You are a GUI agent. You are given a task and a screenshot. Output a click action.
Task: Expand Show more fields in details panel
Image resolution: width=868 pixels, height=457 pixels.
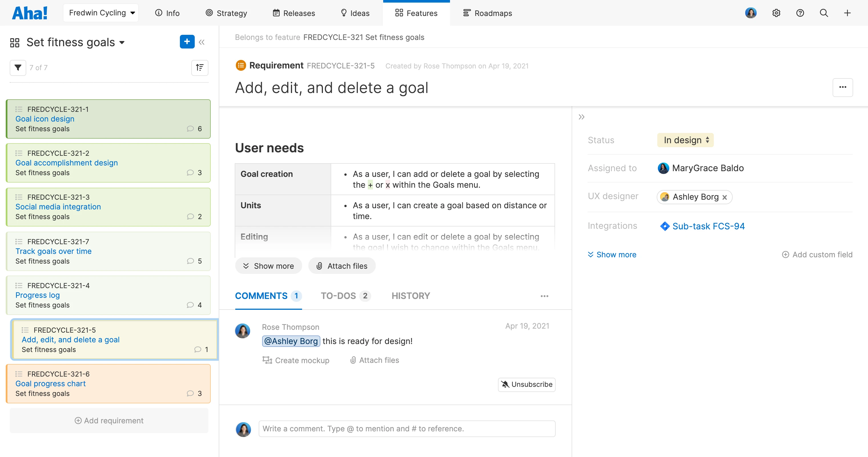612,254
